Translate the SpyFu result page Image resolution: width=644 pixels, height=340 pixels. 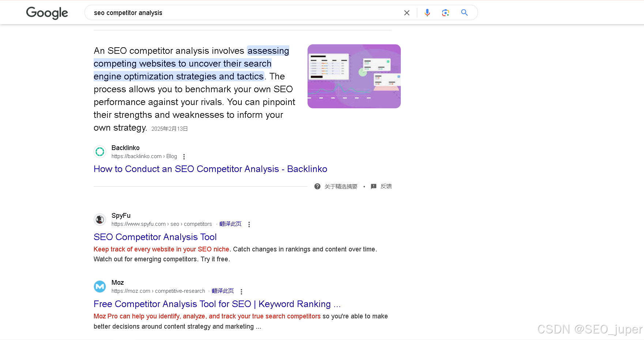click(230, 224)
